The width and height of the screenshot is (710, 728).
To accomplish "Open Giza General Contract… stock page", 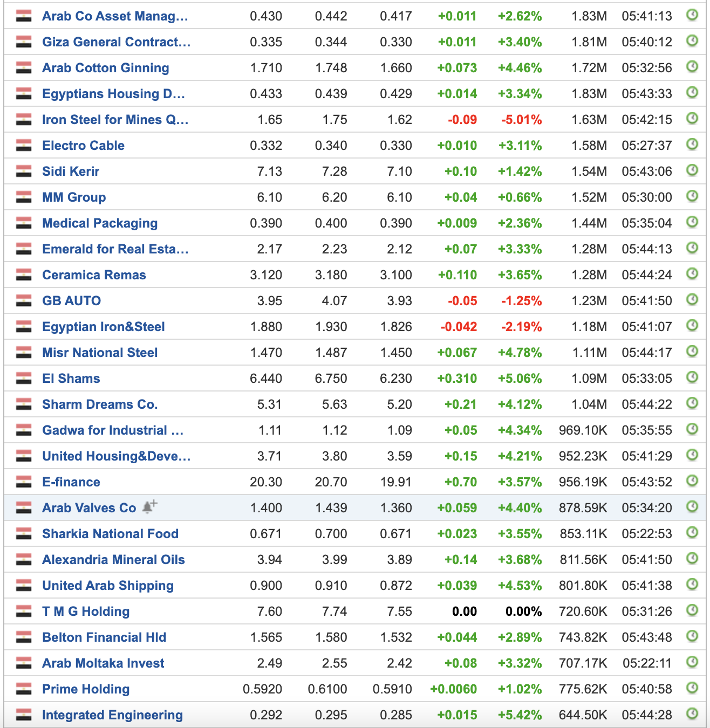I will coord(117,42).
